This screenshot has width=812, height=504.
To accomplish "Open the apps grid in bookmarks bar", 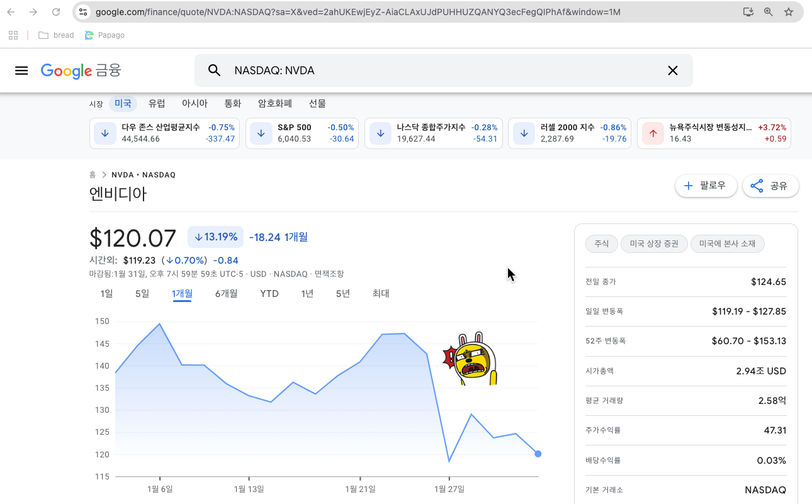I will tap(13, 35).
